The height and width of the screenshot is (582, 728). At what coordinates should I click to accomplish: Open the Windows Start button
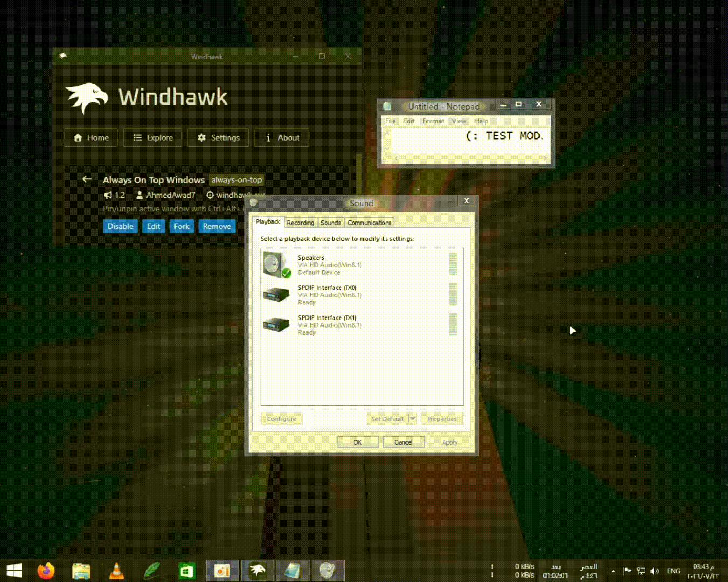14,571
